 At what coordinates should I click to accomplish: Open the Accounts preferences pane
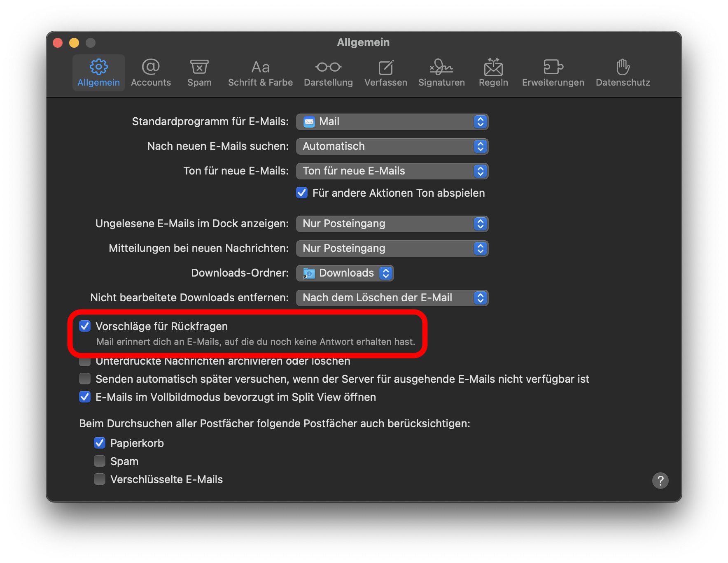tap(151, 73)
